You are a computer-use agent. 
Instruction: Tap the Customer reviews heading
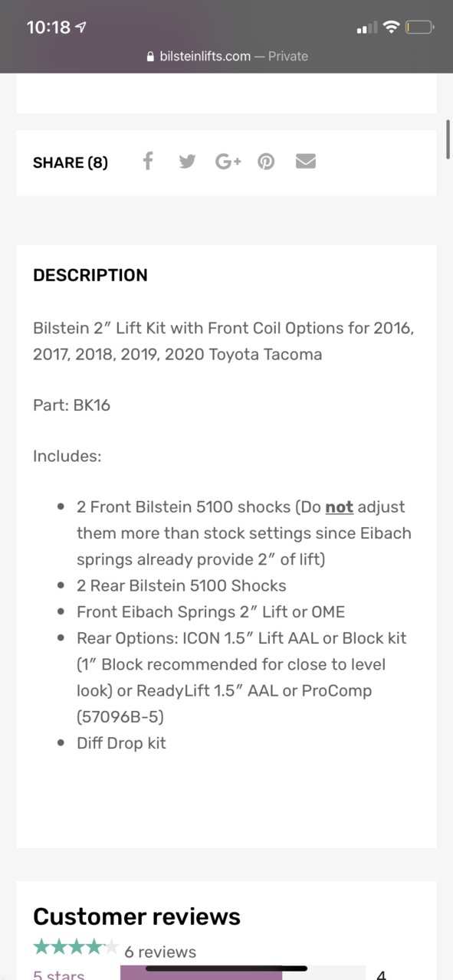[x=136, y=916]
